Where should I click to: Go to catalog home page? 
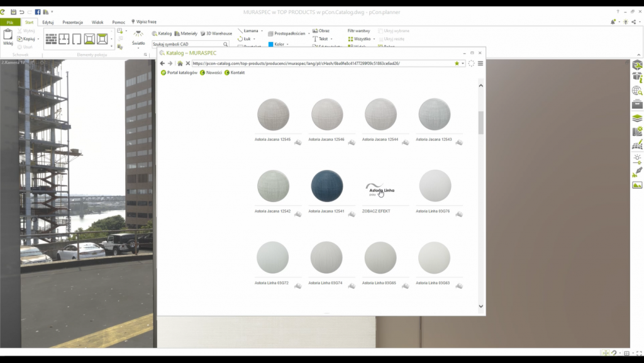click(180, 64)
